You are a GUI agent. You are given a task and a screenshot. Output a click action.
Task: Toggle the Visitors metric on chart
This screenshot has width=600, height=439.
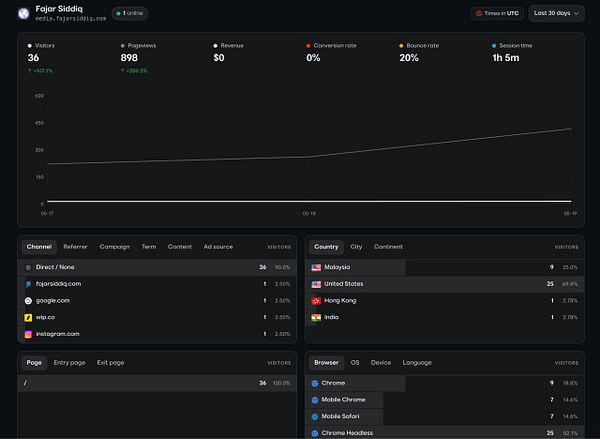[x=41, y=46]
